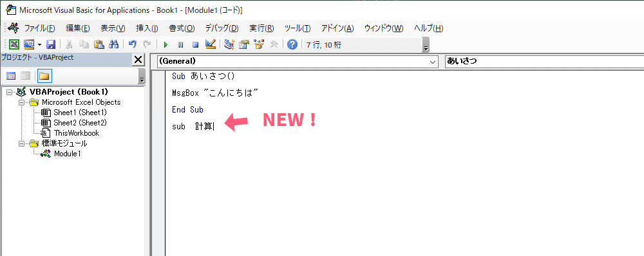Open the 実行(R) menu

point(261,28)
